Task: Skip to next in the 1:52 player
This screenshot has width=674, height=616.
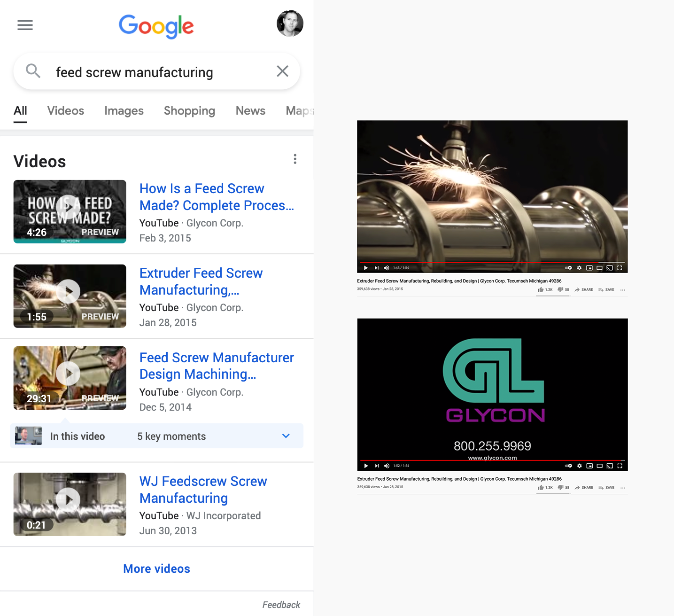Action: click(377, 466)
